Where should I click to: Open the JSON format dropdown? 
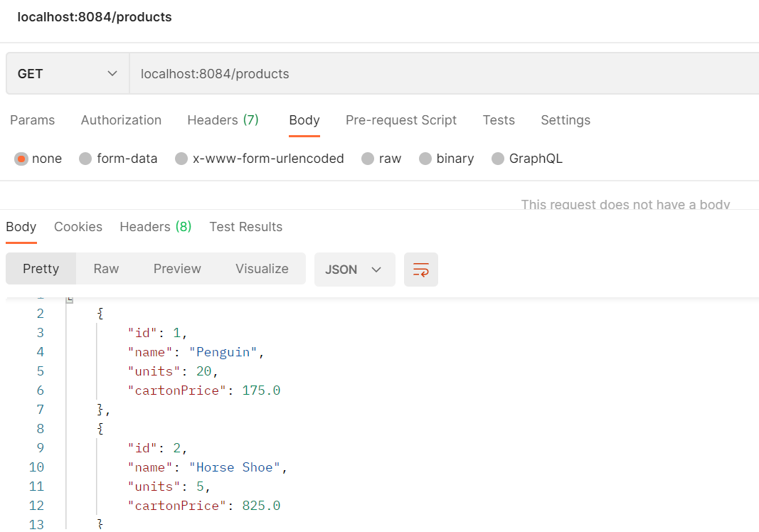point(354,269)
